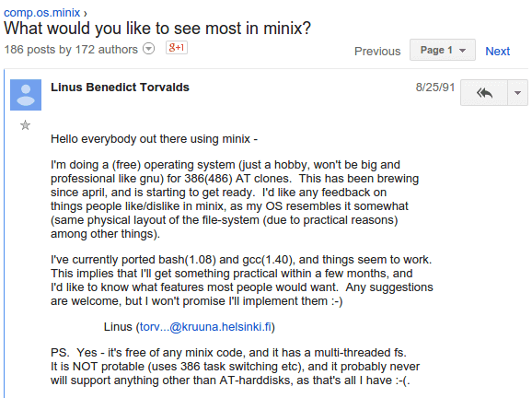Click the 186 posts by 172 authors text
The image size is (532, 398).
(x=71, y=50)
